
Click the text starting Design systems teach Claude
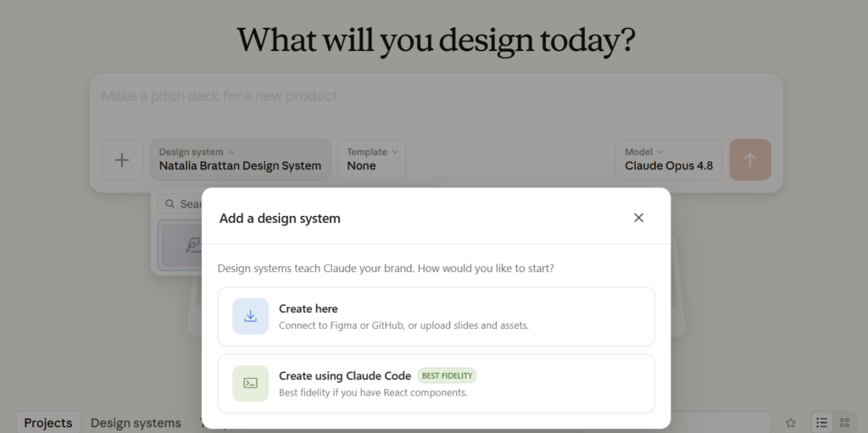[386, 269]
